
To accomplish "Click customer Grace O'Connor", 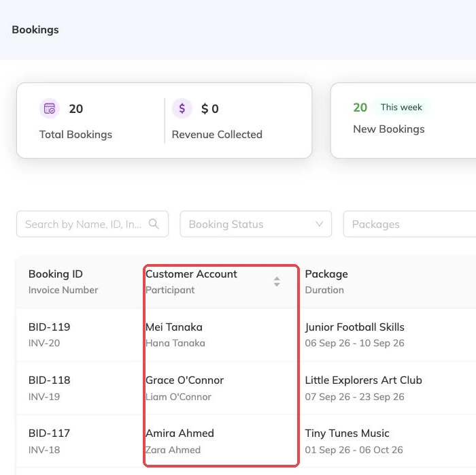I will tap(184, 380).
